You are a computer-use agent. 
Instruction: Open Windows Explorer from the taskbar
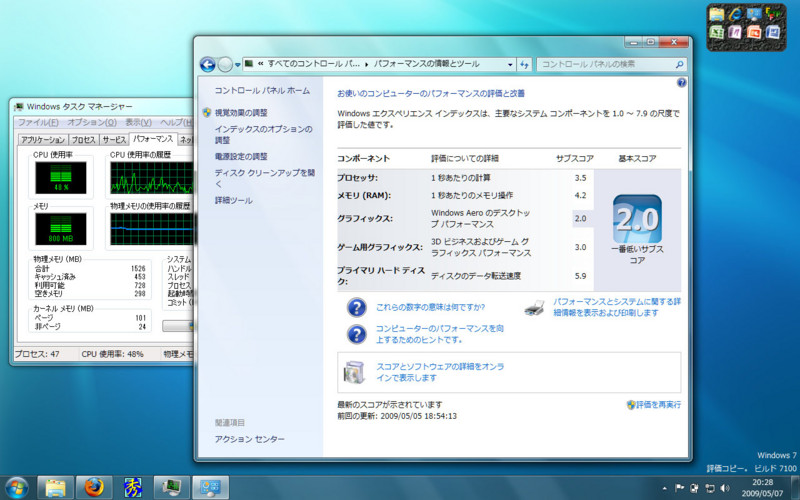point(56,488)
